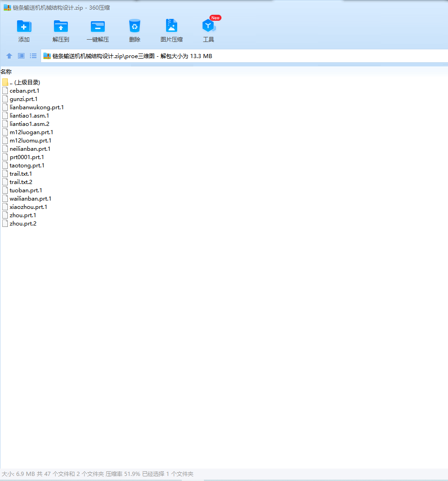Select file trail.txt.1
The image size is (448, 481).
[x=21, y=173]
